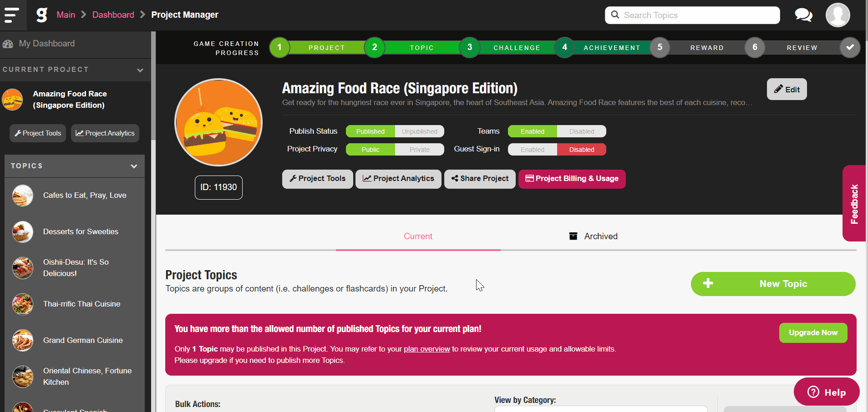Go to step 3 Challenge circle

(x=470, y=47)
